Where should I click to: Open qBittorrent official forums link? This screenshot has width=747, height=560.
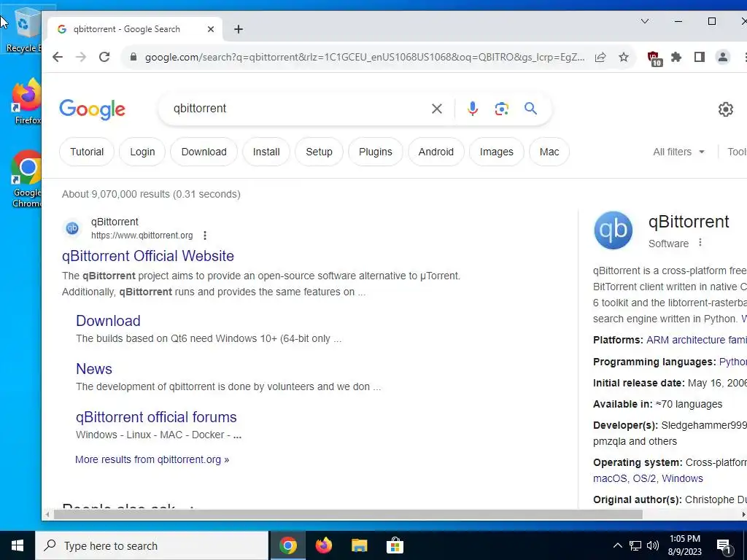point(156,417)
